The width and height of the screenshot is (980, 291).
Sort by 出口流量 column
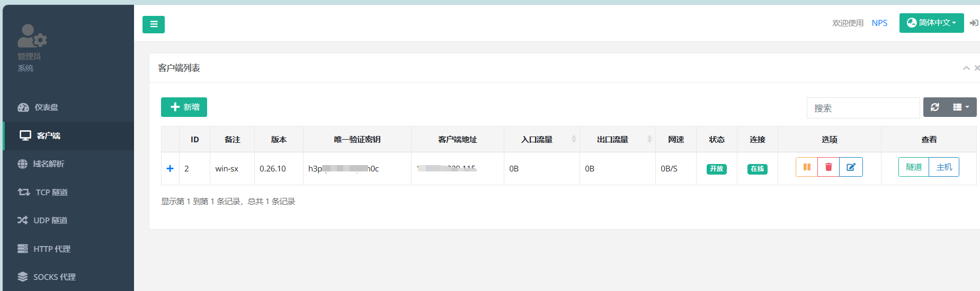coord(618,139)
